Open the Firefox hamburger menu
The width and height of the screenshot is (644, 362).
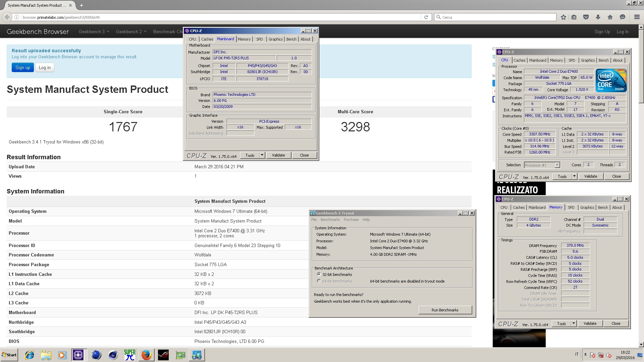637,17
